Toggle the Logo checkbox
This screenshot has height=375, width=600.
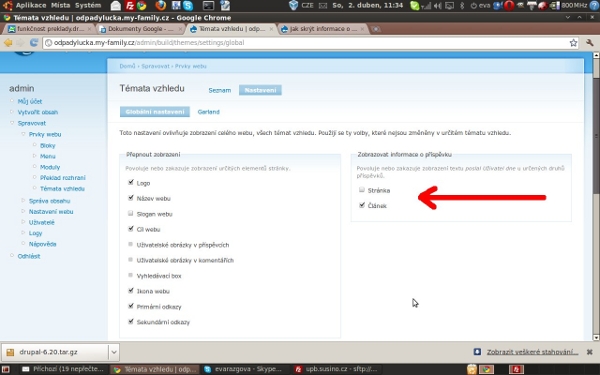pyautogui.click(x=131, y=183)
